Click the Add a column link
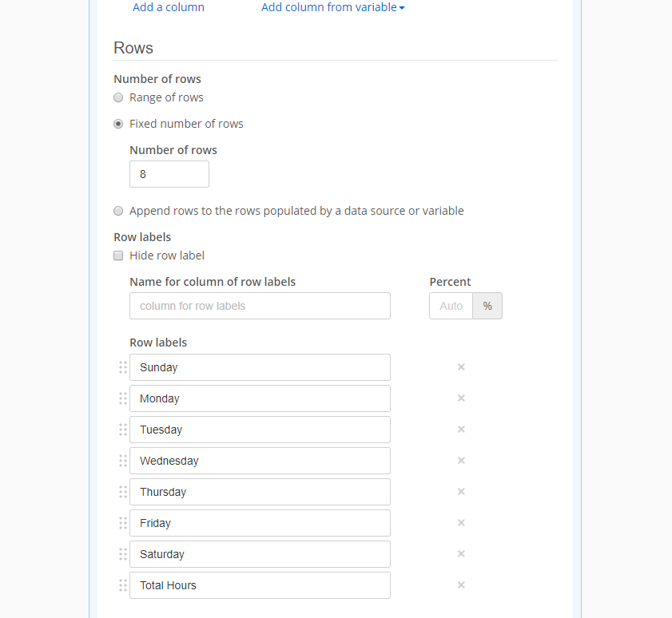 tap(169, 7)
